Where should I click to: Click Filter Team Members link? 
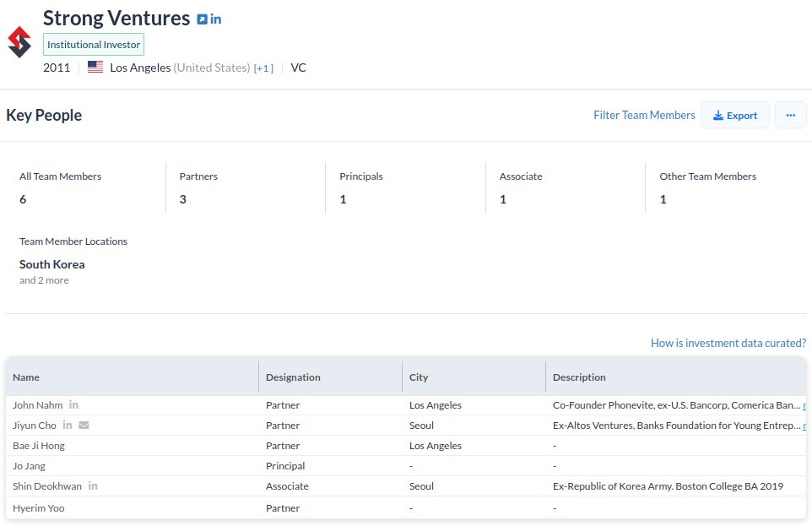point(644,115)
